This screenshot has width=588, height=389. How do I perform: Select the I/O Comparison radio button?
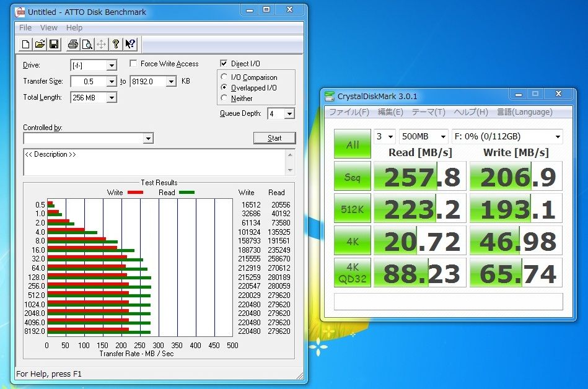point(224,77)
